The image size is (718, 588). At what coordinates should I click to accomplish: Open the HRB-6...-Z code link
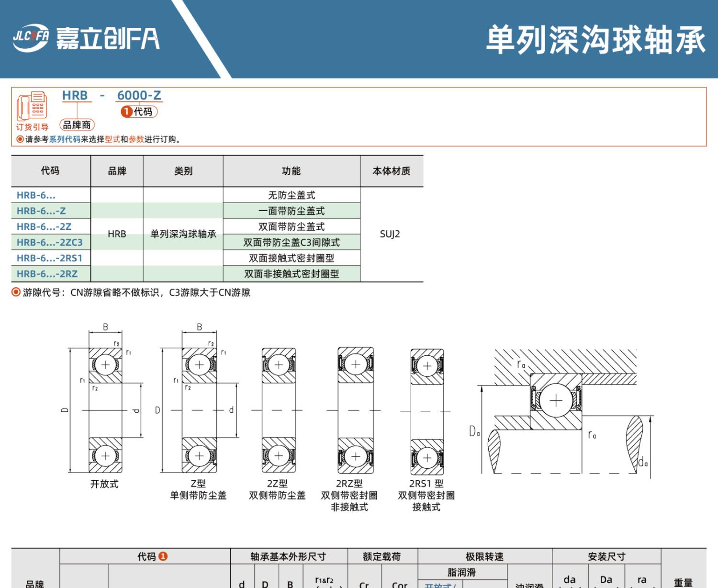(41, 211)
